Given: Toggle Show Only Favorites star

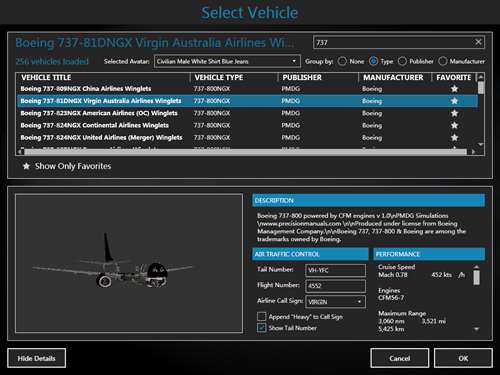Looking at the screenshot, I should point(26,166).
